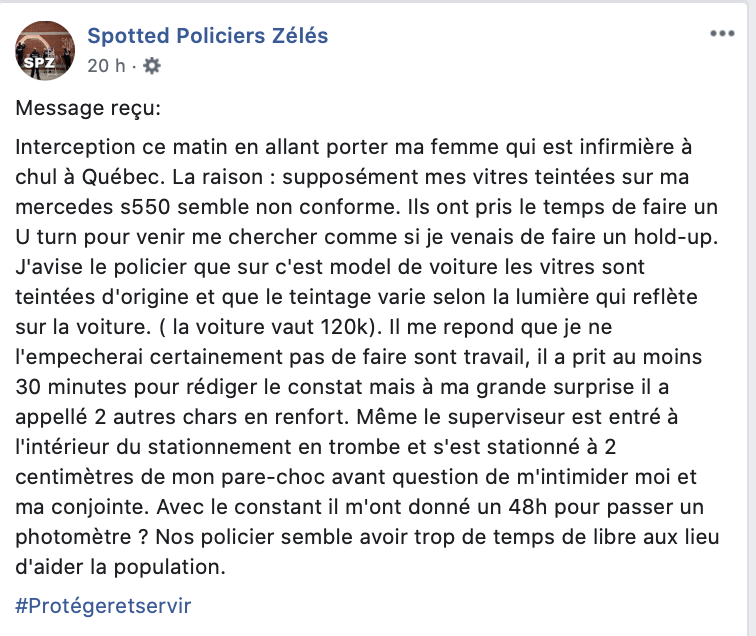
Task: Click the word 'Interception' in the post
Action: [x=75, y=147]
